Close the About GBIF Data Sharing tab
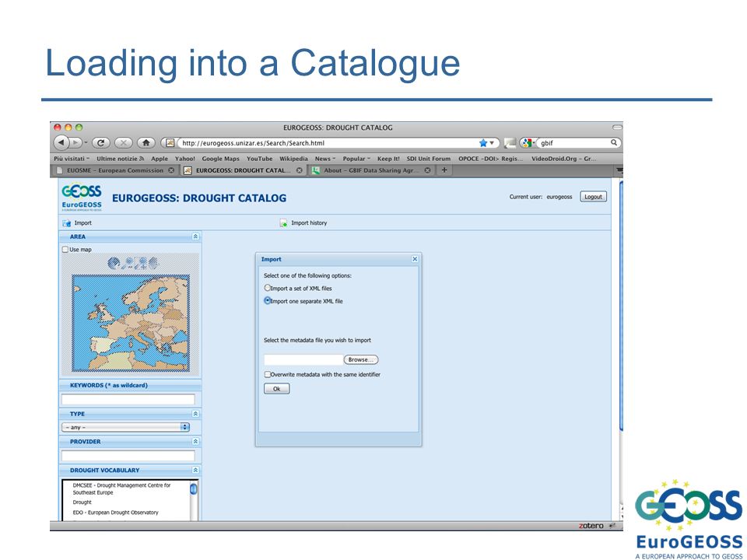Image resolution: width=747 pixels, height=560 pixels. click(428, 170)
